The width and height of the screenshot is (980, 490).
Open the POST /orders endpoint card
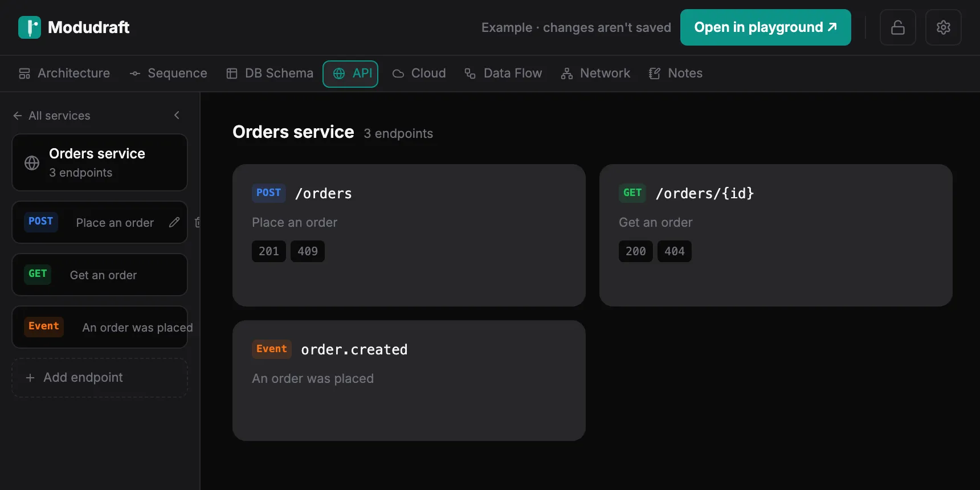(409, 235)
